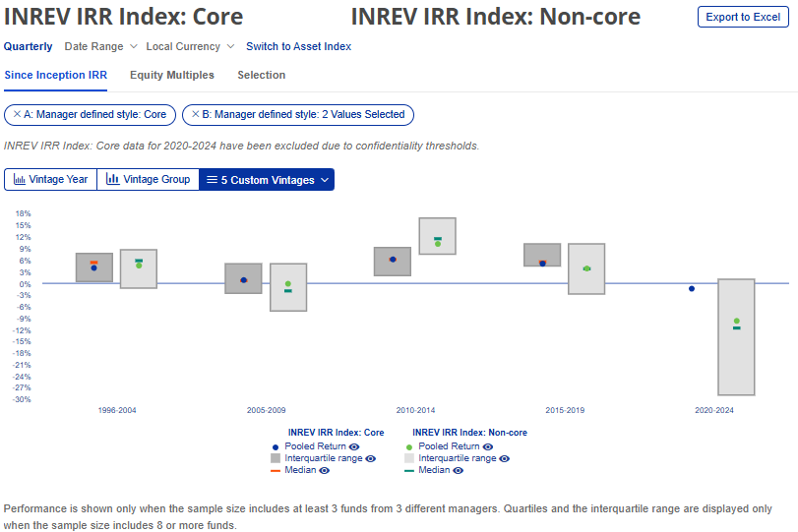The image size is (798, 532).
Task: Click Core Interquartile range gray legend swatch
Action: (x=276, y=458)
